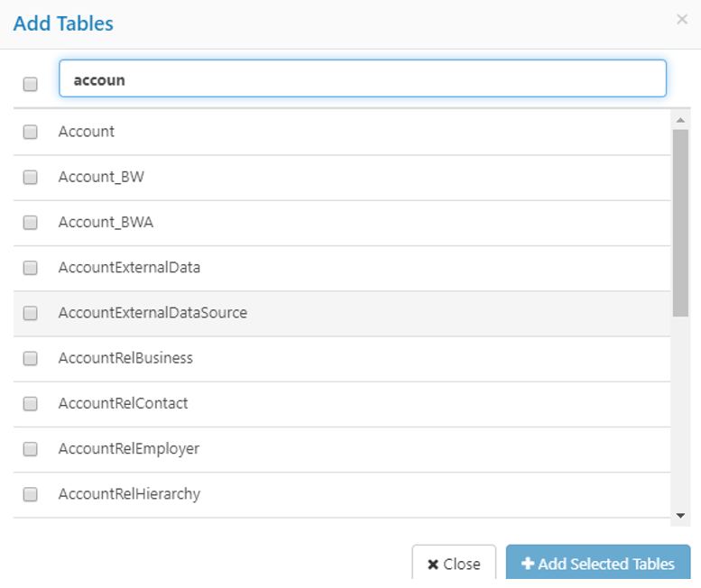Select the AccountRelContact row label

tap(123, 403)
